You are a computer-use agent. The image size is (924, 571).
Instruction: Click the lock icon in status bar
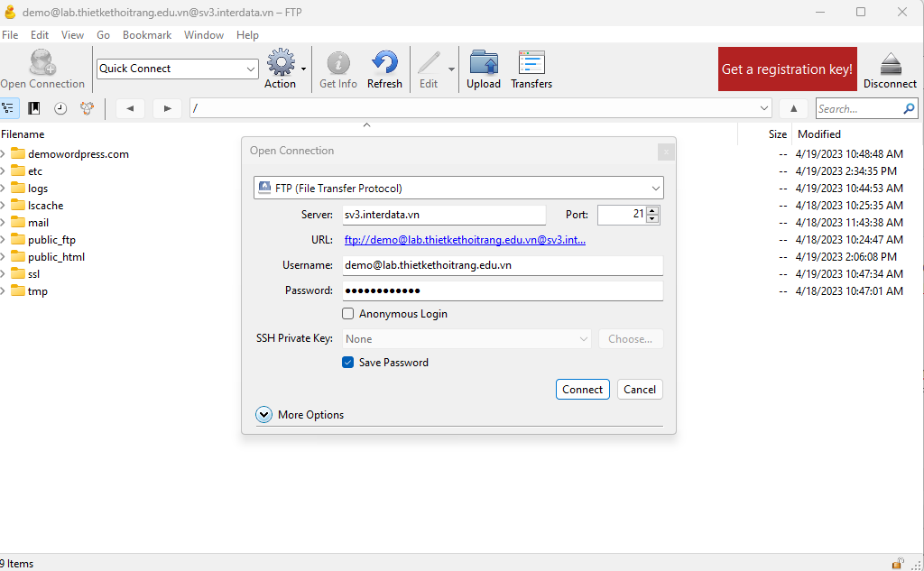(898, 564)
